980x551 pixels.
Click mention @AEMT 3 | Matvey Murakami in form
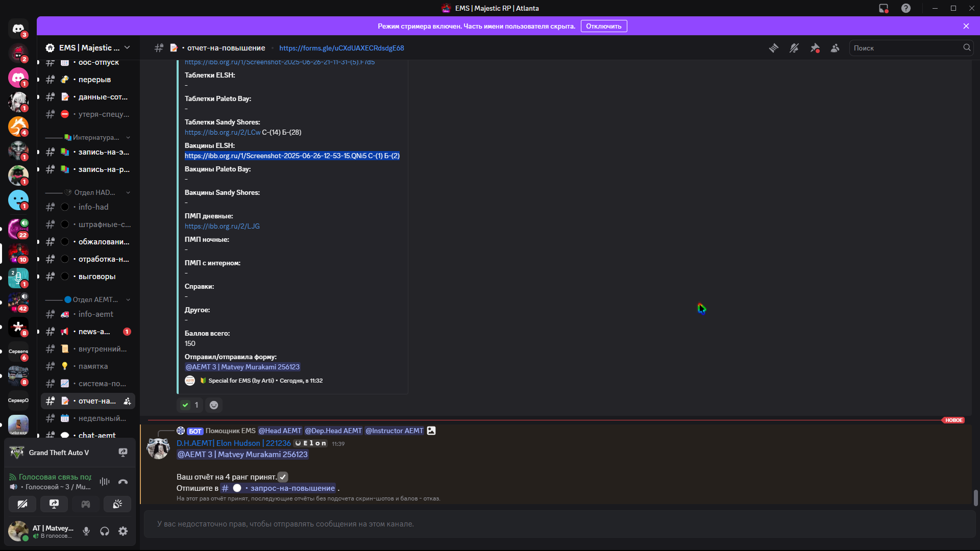click(242, 367)
